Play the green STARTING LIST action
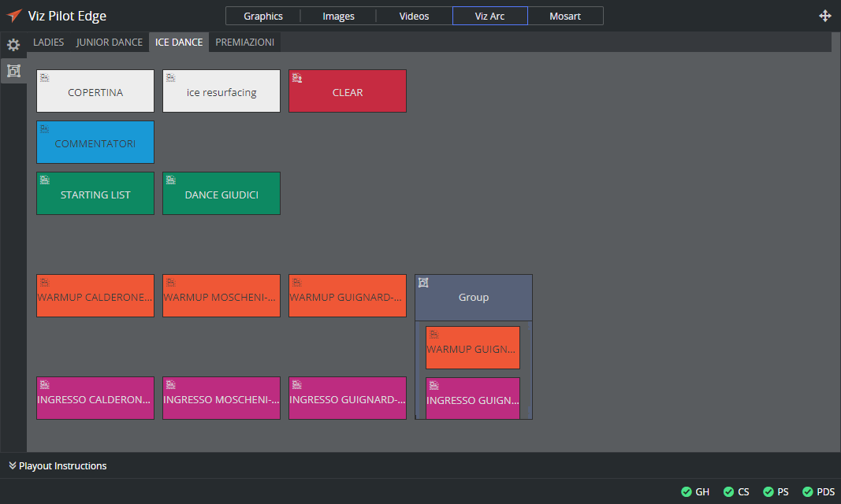The image size is (841, 504). click(x=95, y=195)
